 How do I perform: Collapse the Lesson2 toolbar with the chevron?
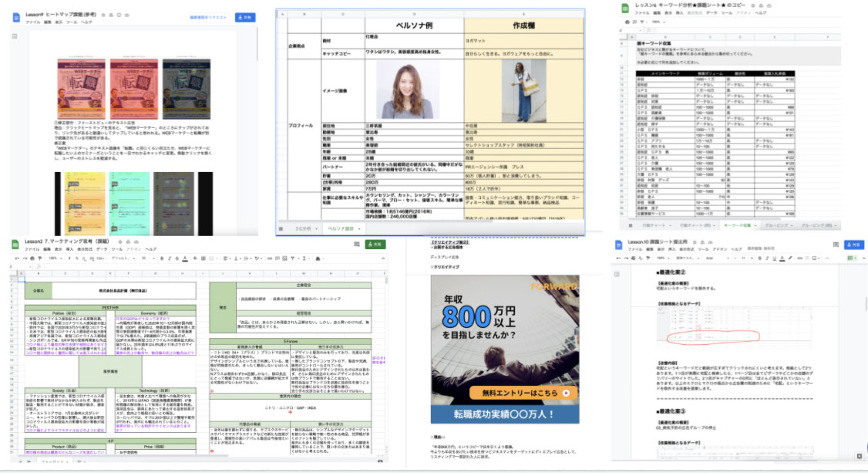click(x=383, y=259)
